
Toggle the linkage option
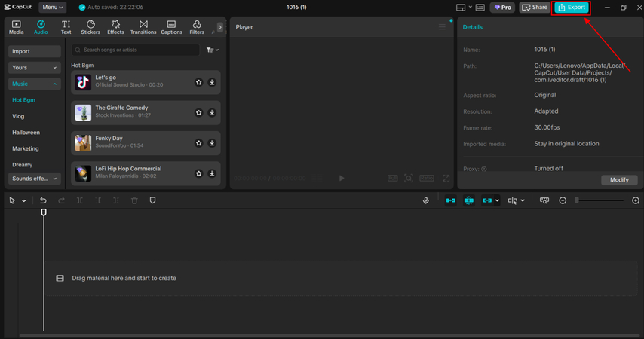point(487,200)
